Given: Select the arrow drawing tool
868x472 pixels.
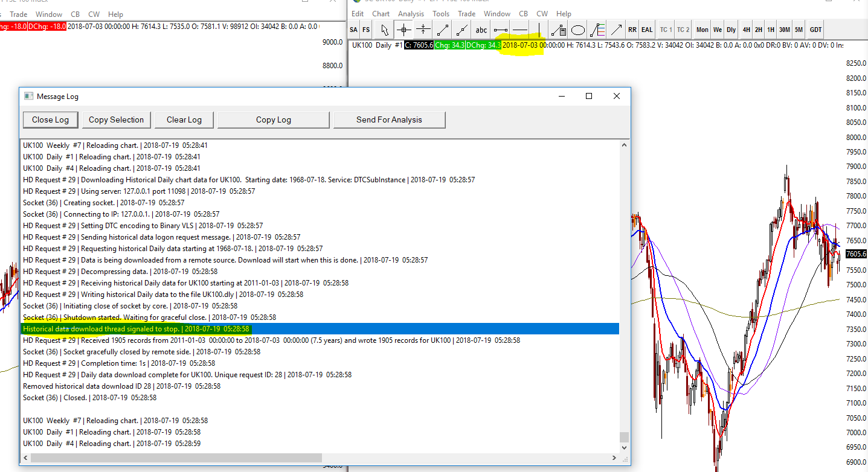Looking at the screenshot, I should tap(617, 30).
